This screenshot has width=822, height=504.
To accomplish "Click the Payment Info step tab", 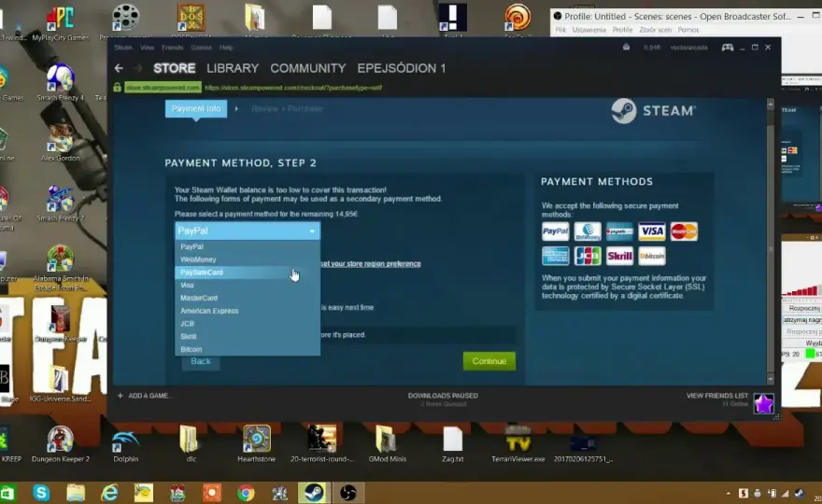I will coord(196,108).
